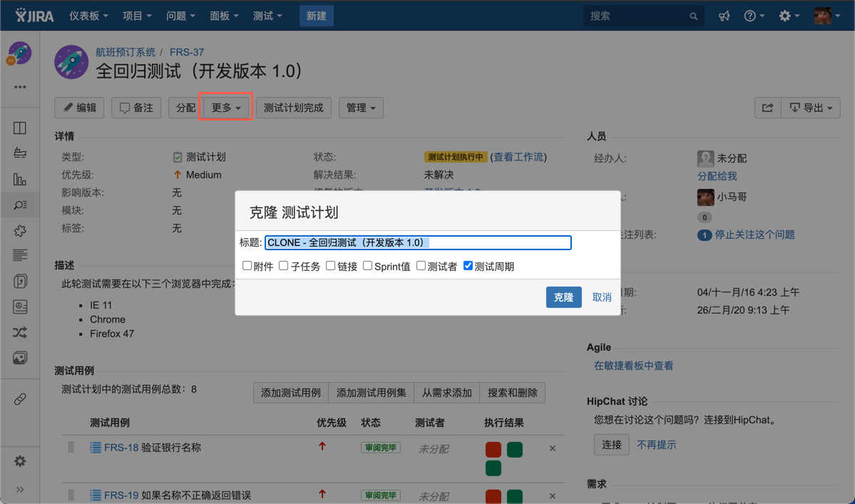
Task: Click the blue 克隆 button
Action: (563, 297)
